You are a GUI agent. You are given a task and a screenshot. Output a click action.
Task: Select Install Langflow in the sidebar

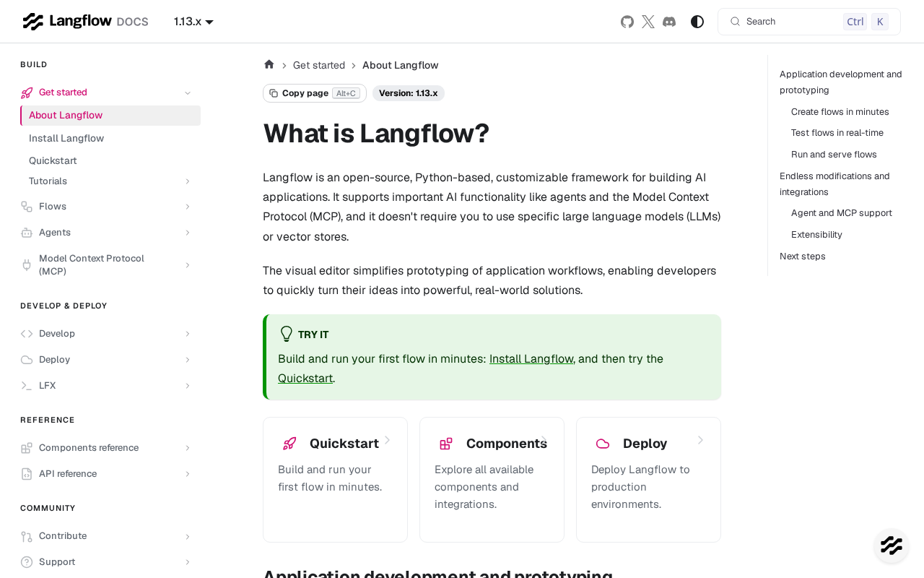66,138
